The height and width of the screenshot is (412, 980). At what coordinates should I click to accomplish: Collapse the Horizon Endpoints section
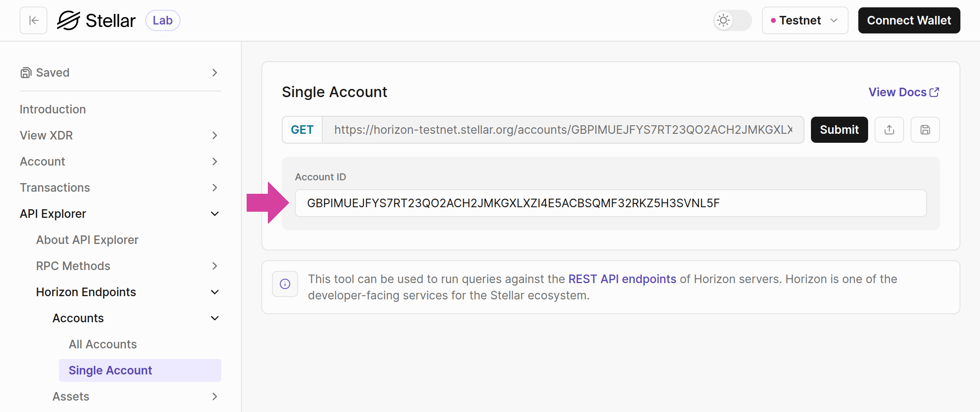pyautogui.click(x=214, y=292)
